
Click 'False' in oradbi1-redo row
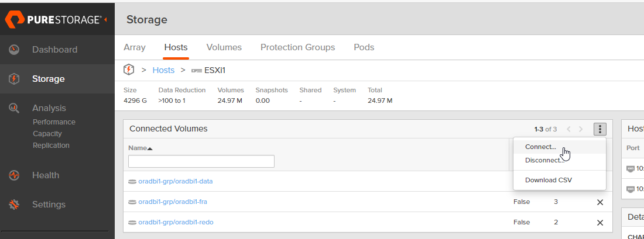tap(522, 222)
